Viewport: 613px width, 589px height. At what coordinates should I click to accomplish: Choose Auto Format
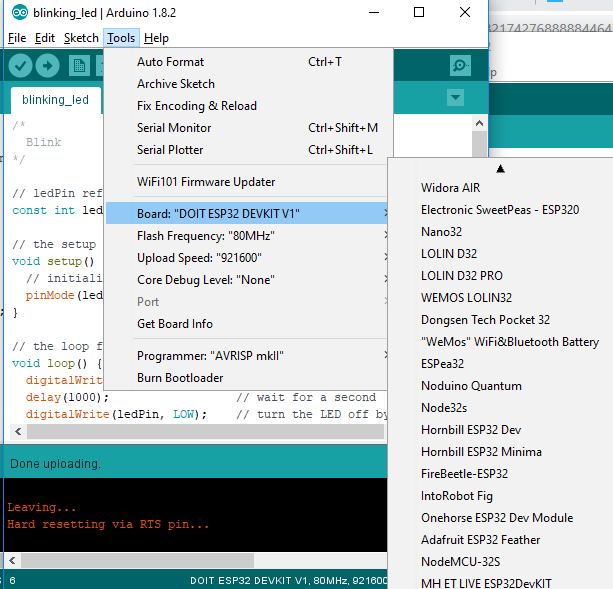249,62
